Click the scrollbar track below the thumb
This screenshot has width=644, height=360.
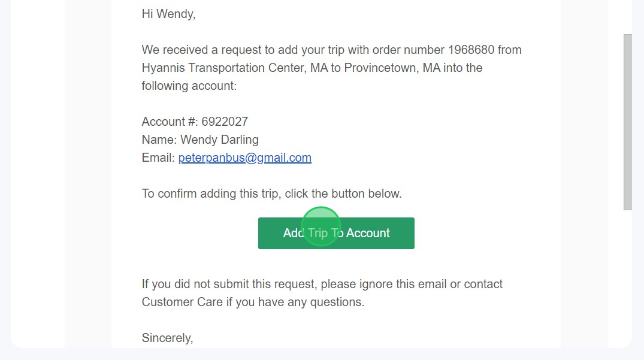point(627,276)
